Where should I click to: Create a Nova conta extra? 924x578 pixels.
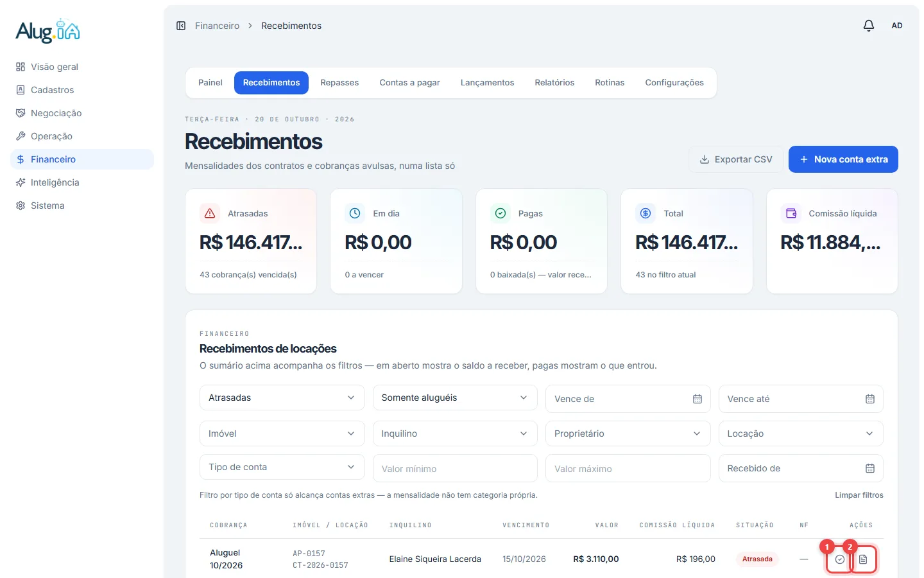(x=843, y=159)
